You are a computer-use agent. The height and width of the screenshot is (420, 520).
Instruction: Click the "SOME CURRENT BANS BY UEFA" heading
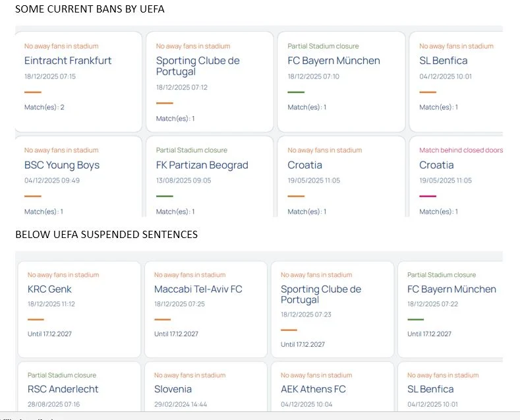(x=90, y=9)
